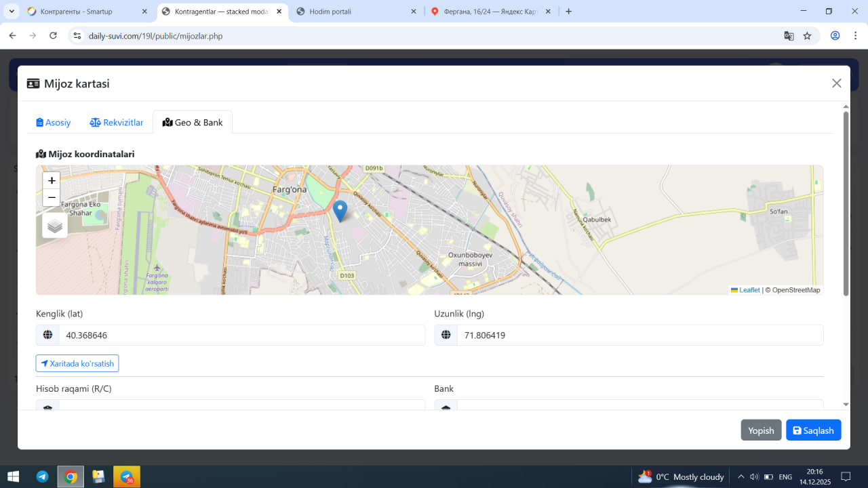Viewport: 868px width, 488px height.
Task: Close the Mijoz kartasi dialog with X
Action: (836, 83)
